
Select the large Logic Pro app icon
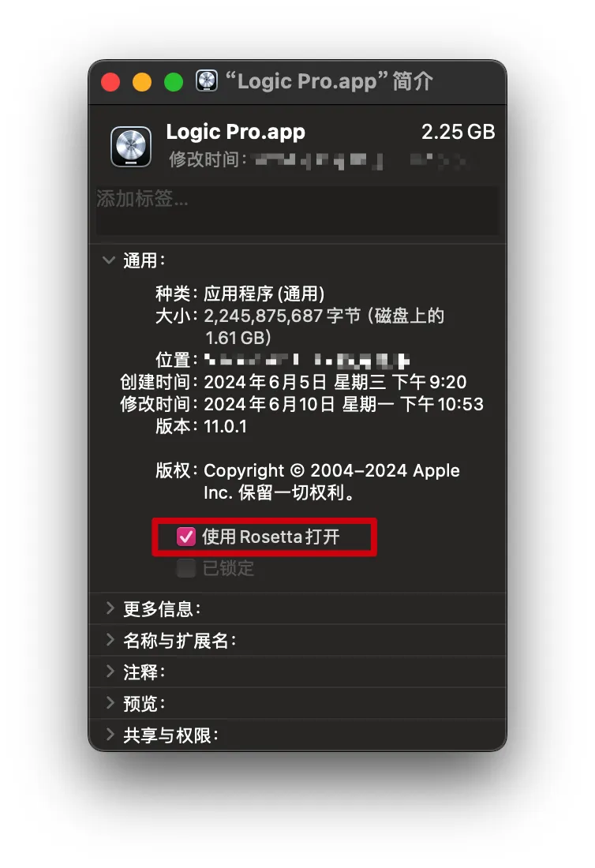coord(131,147)
